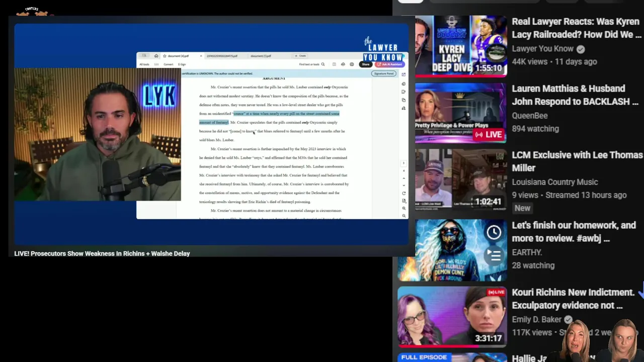Open the Edit menu in PDF viewer
Viewport: 644px width, 362px height.
(156, 64)
